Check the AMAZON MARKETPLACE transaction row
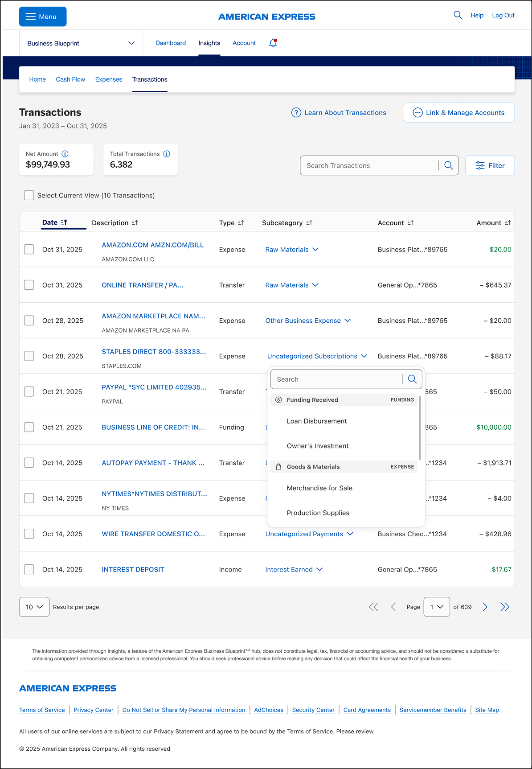532x769 pixels. [x=29, y=321]
